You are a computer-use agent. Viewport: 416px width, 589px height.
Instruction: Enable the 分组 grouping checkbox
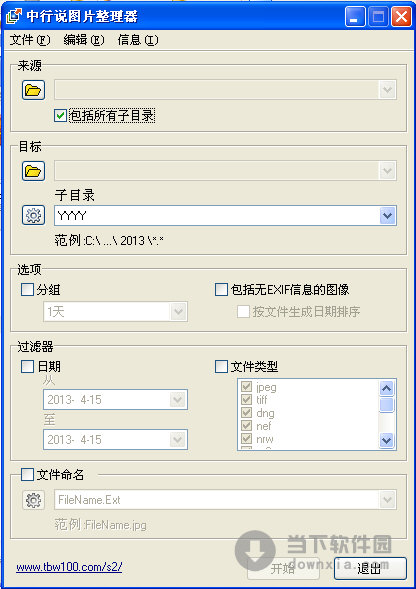[x=27, y=290]
